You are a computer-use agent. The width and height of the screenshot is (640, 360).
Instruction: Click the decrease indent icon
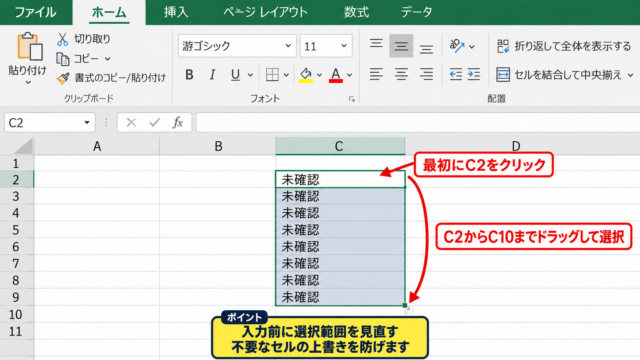pyautogui.click(x=456, y=74)
